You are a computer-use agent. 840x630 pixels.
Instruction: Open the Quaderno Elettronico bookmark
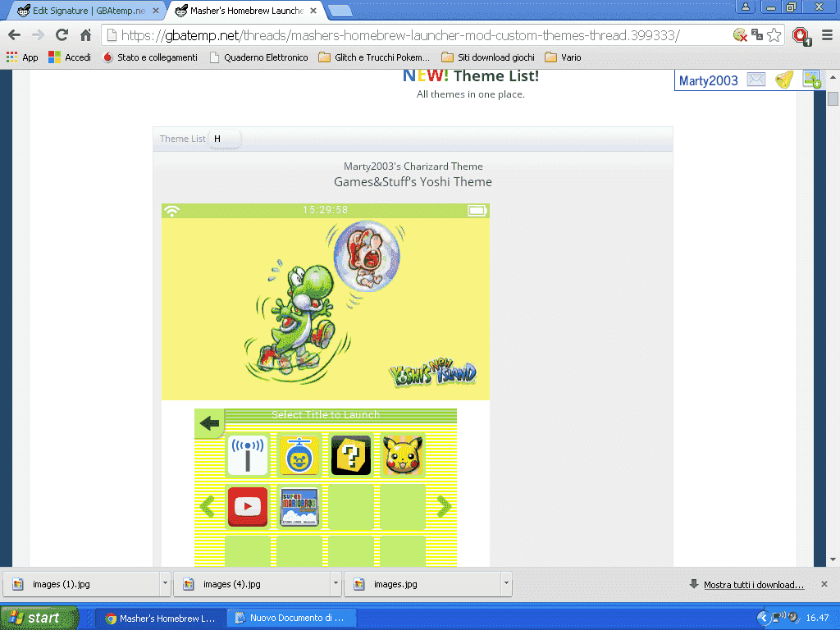click(x=258, y=57)
